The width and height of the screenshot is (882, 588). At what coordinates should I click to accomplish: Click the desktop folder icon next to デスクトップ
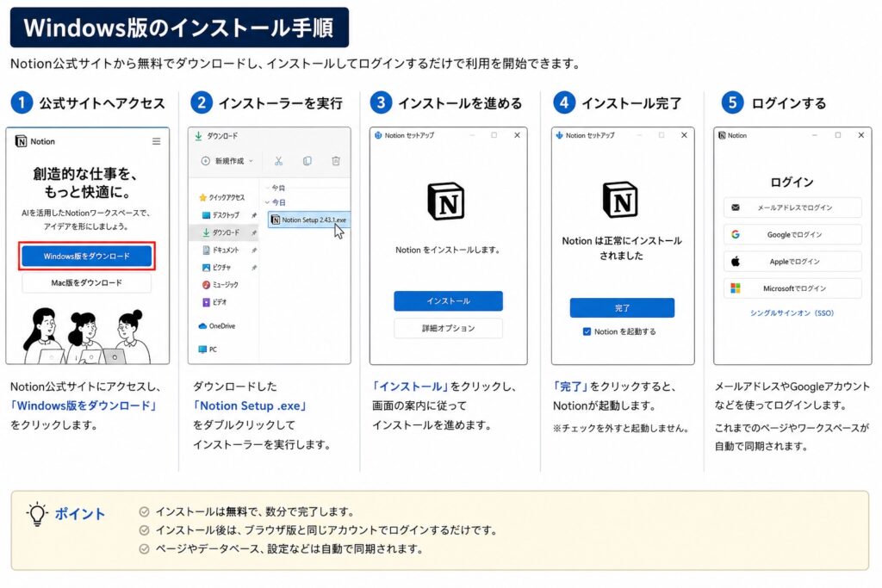[x=206, y=214]
